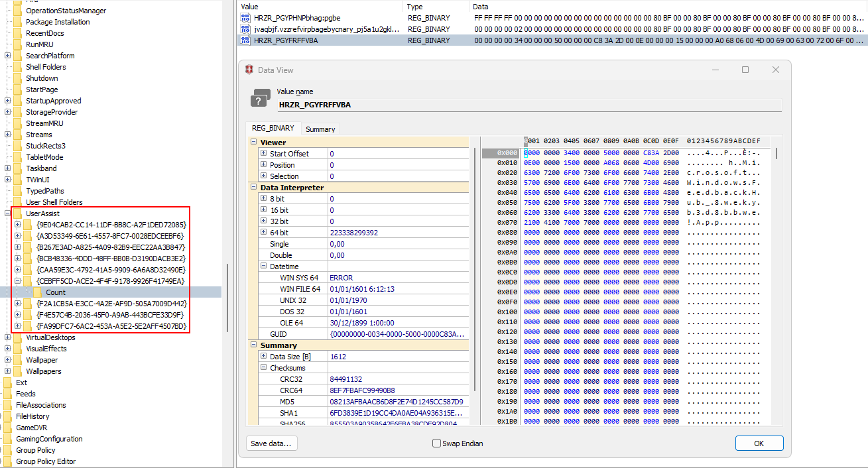The image size is (868, 468).
Task: Expand the 64 bit row
Action: 263,233
